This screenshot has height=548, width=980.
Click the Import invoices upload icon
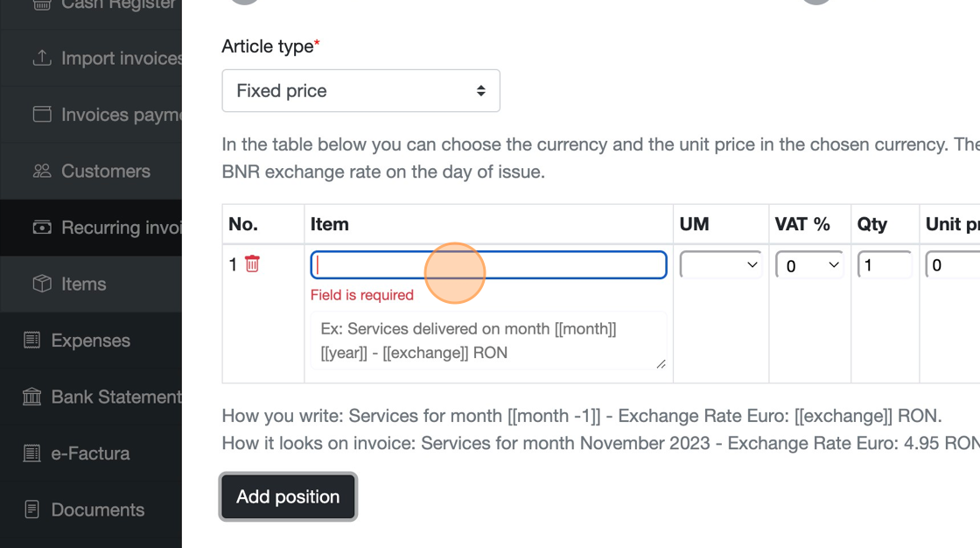41,59
